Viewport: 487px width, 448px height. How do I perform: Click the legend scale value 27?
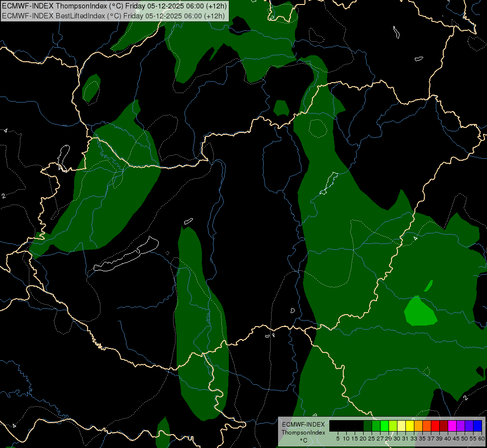380,439
